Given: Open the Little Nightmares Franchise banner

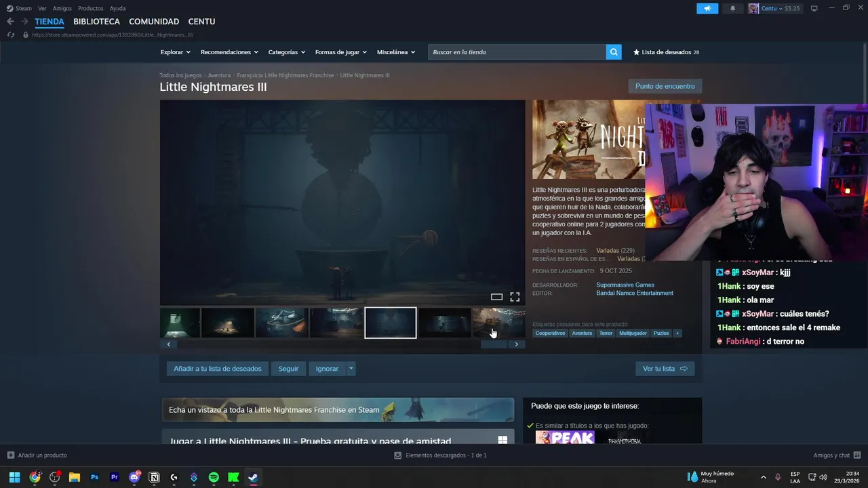Looking at the screenshot, I should pyautogui.click(x=338, y=410).
